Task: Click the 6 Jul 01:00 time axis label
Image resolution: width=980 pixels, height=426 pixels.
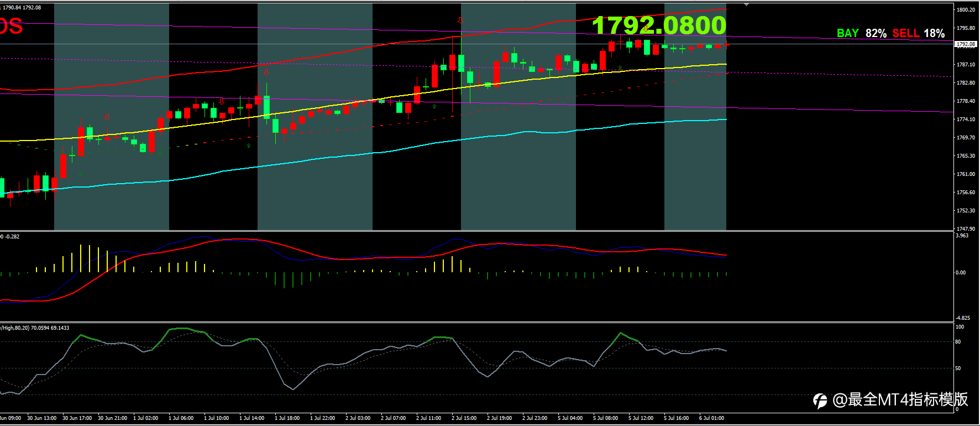Action: (x=712, y=418)
